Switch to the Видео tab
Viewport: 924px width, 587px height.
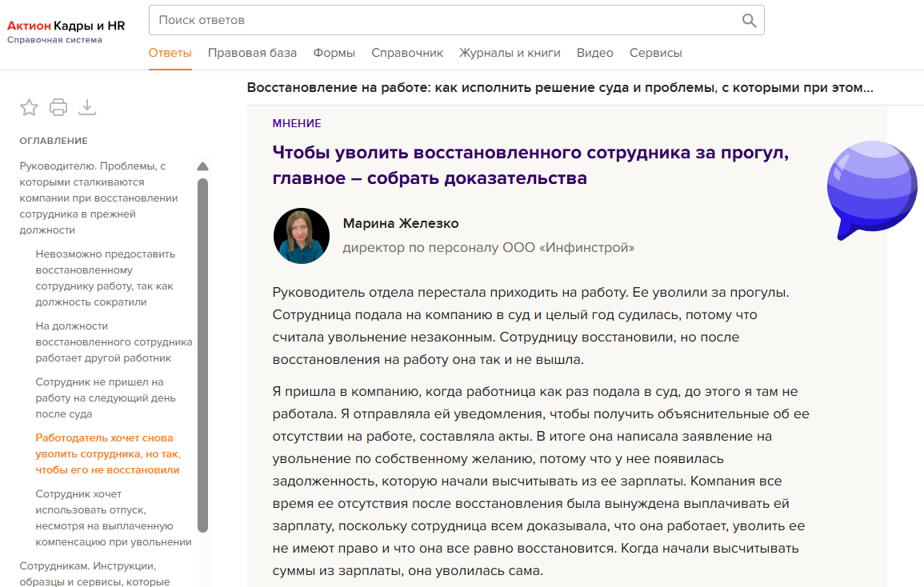[594, 53]
